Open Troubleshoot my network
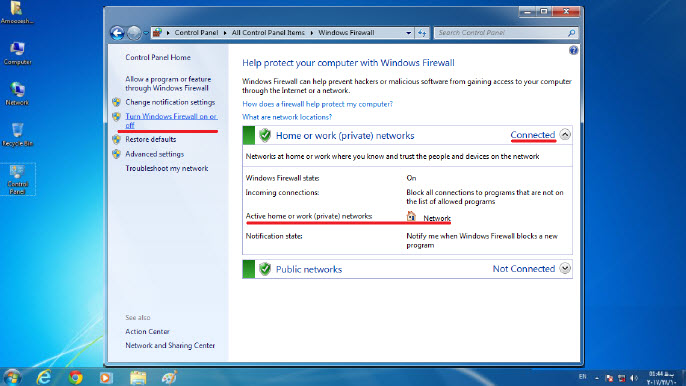686x386 pixels. point(167,168)
